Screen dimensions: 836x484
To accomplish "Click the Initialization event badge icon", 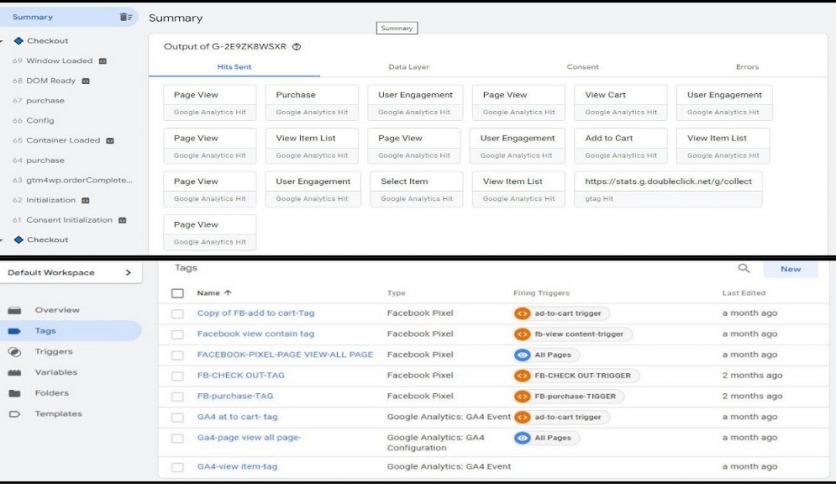I will [x=85, y=200].
